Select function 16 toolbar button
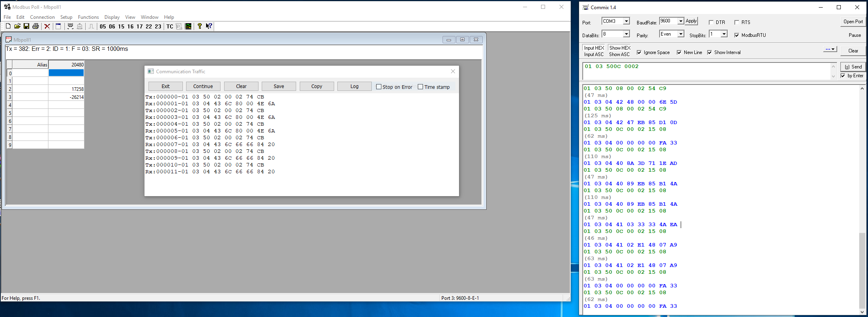 click(x=130, y=26)
